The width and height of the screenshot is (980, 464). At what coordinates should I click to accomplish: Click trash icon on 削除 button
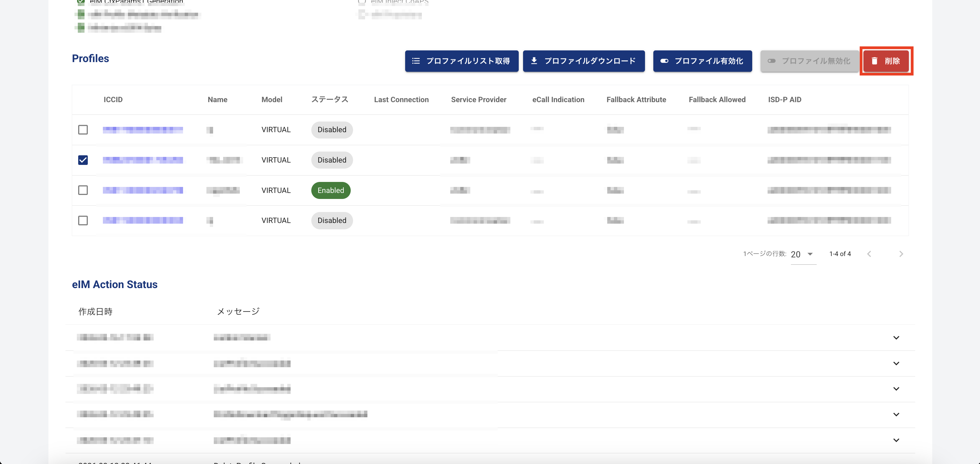tap(874, 61)
